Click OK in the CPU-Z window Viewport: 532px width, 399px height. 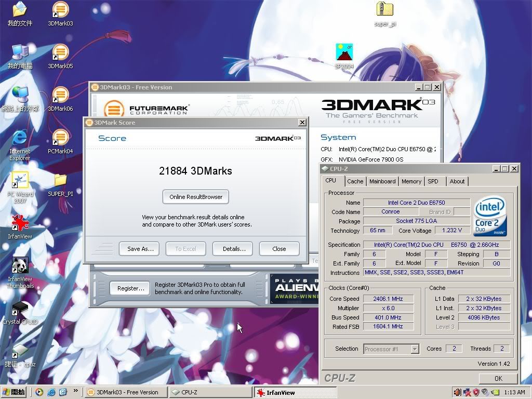click(x=498, y=378)
